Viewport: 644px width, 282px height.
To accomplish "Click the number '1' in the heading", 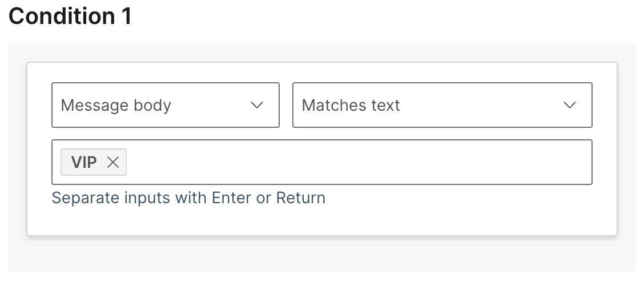I will click(x=126, y=16).
